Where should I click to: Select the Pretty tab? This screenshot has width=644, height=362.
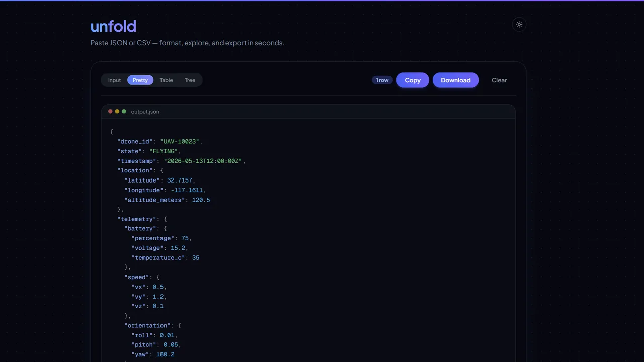pos(140,80)
